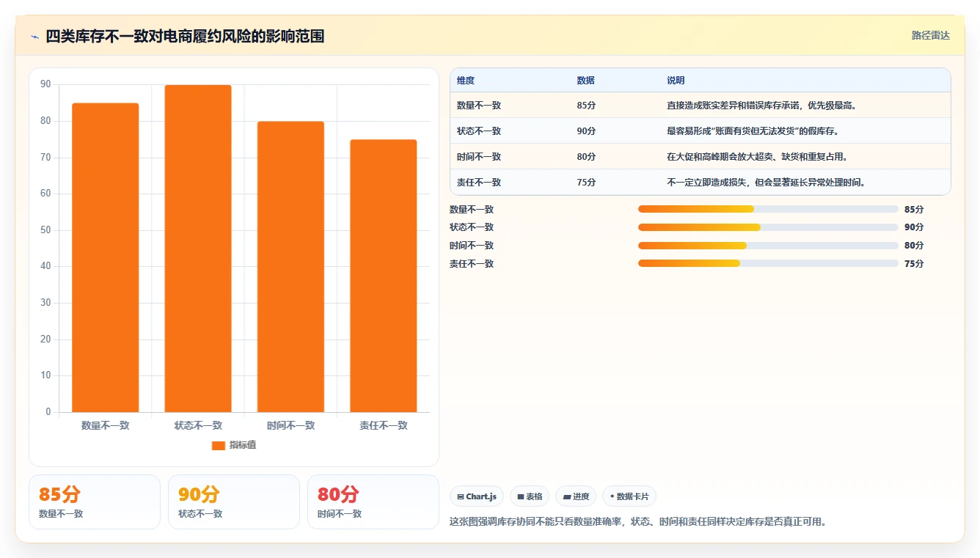Click the 85分 value in the table
980x558 pixels.
click(x=586, y=105)
